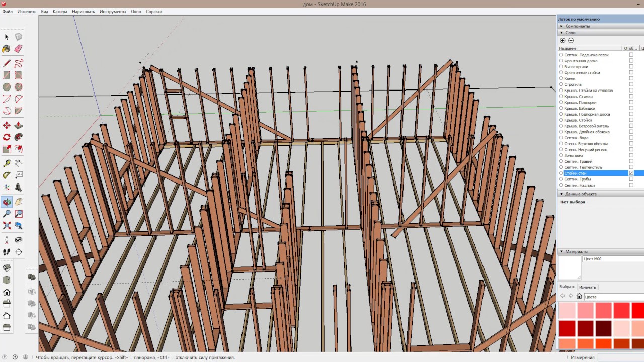Toggle visibility of Зоны дома layer
This screenshot has width=644, height=362.
tap(631, 155)
